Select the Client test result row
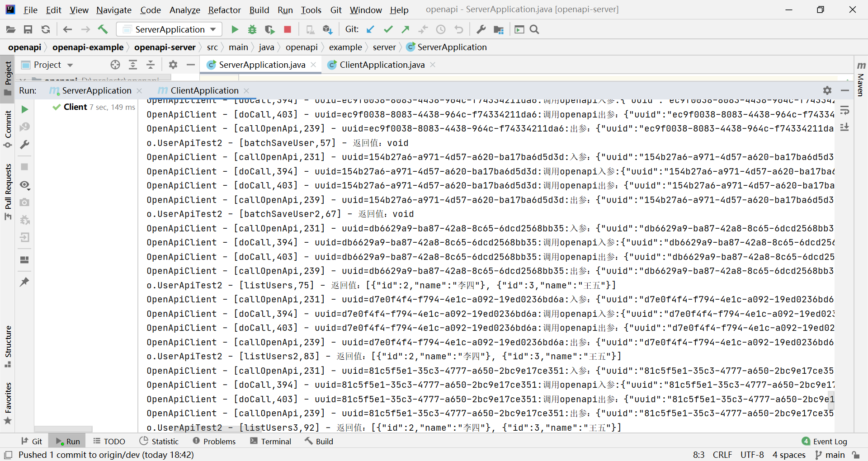Viewport: 868px width, 461px height. [93, 107]
